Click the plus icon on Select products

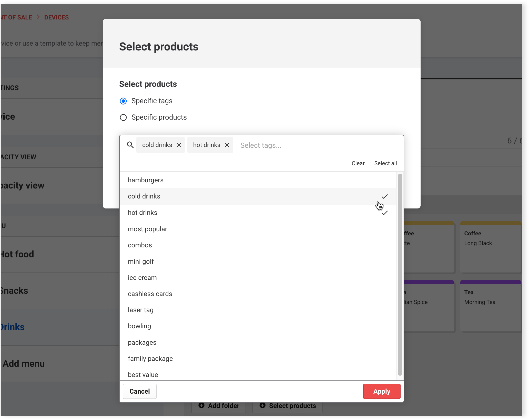tap(262, 405)
